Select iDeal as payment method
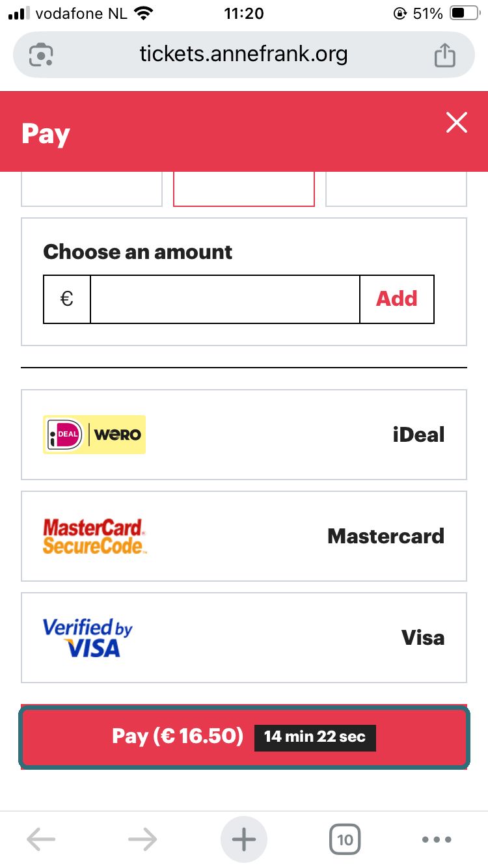This screenshot has width=488, height=868. (x=244, y=435)
